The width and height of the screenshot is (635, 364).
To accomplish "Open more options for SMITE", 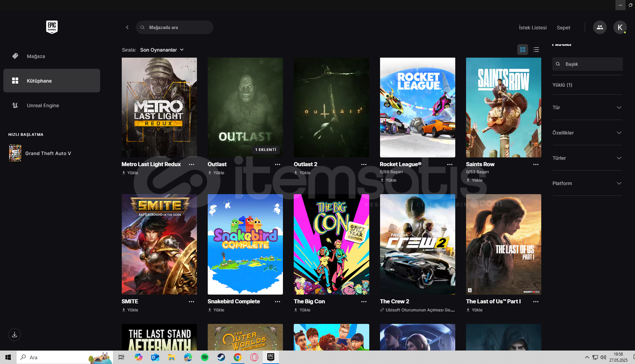I will [192, 302].
